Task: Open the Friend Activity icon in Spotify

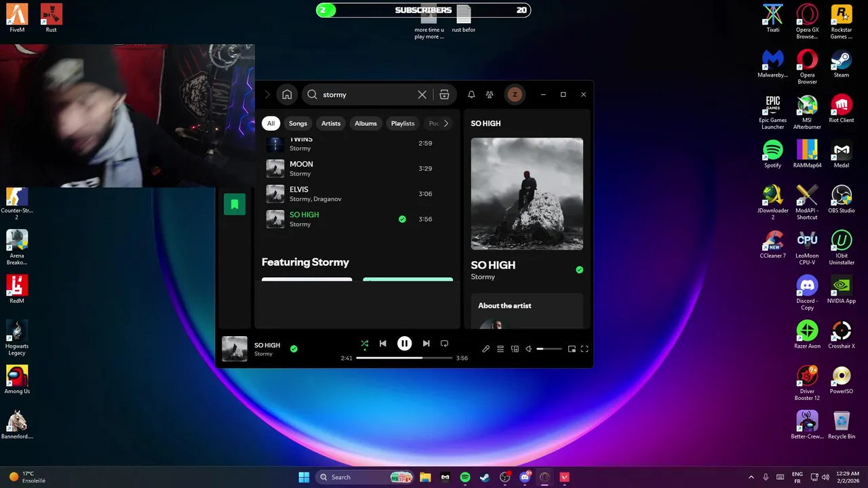Action: (490, 95)
